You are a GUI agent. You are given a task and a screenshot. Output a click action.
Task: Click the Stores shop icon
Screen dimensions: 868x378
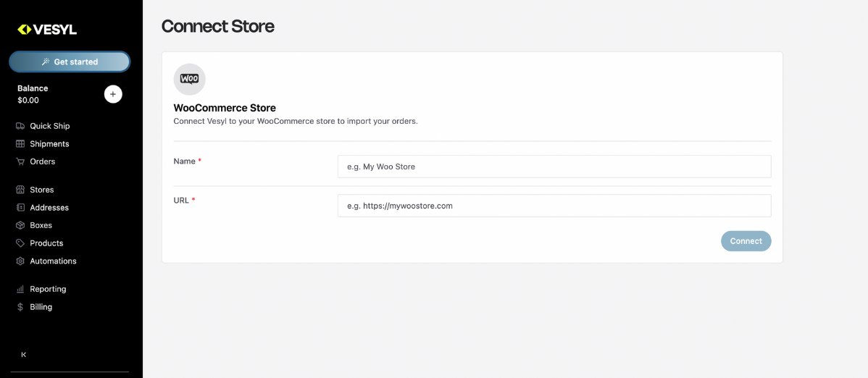[20, 190]
